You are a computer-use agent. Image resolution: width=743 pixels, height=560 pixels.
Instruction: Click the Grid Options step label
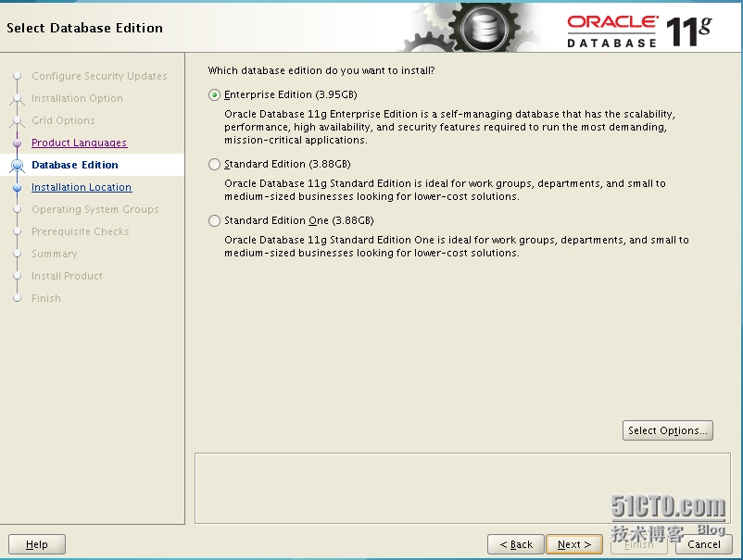coord(63,120)
